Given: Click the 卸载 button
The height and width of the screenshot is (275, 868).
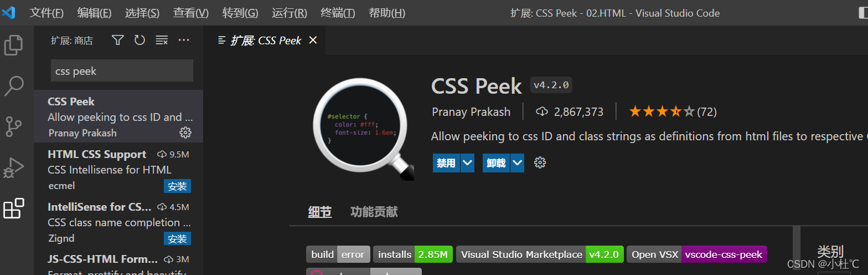Looking at the screenshot, I should (x=496, y=163).
